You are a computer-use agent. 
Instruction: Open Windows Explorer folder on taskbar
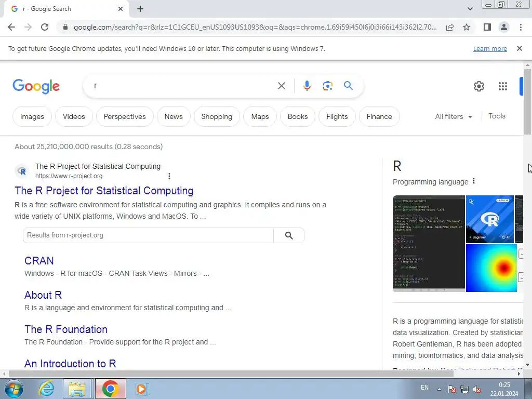coord(77,389)
